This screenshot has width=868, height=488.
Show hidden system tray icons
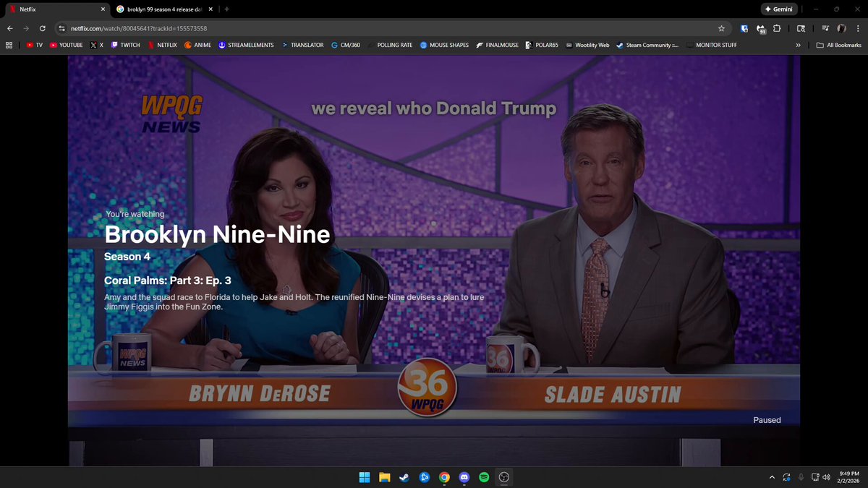[772, 477]
